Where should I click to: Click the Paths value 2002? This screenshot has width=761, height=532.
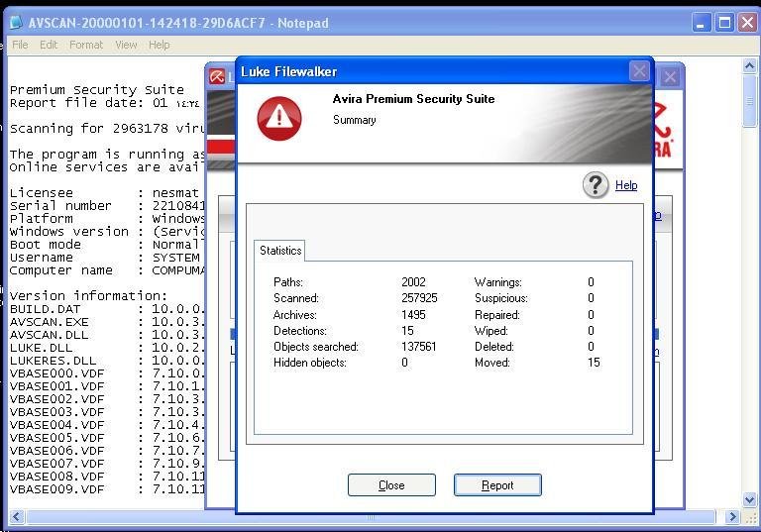coord(413,282)
